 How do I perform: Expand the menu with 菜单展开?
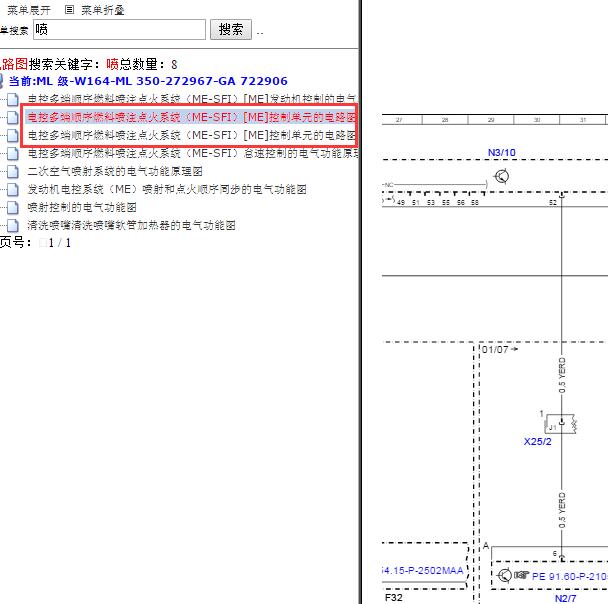click(29, 10)
